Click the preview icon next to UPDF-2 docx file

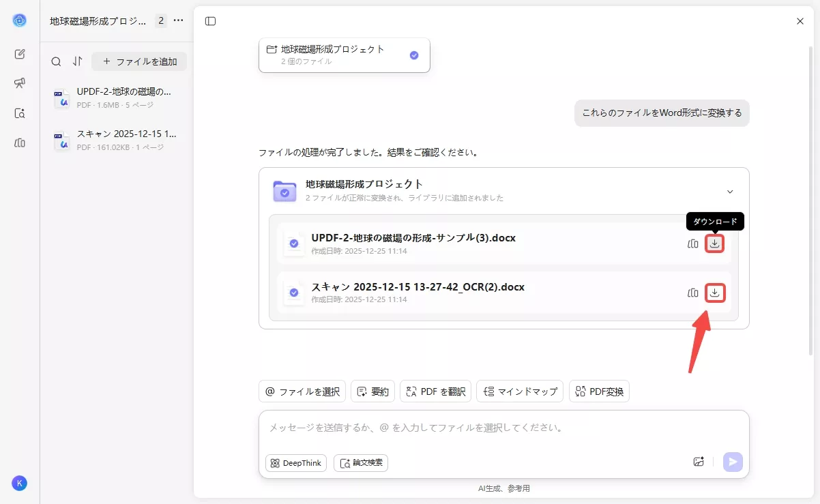[x=692, y=243]
